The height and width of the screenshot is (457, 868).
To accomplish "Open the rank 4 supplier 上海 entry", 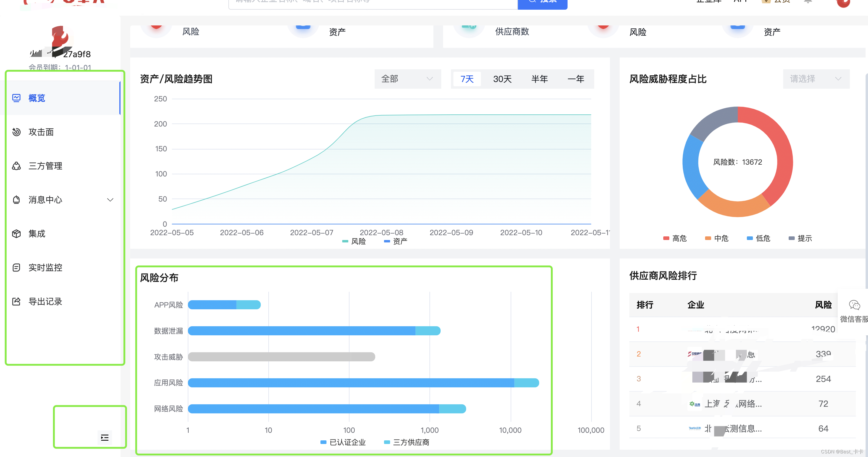I will coord(733,404).
